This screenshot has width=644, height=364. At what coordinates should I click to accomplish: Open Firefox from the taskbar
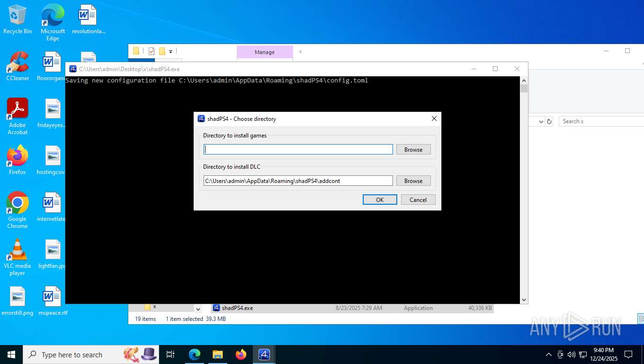pos(241,355)
